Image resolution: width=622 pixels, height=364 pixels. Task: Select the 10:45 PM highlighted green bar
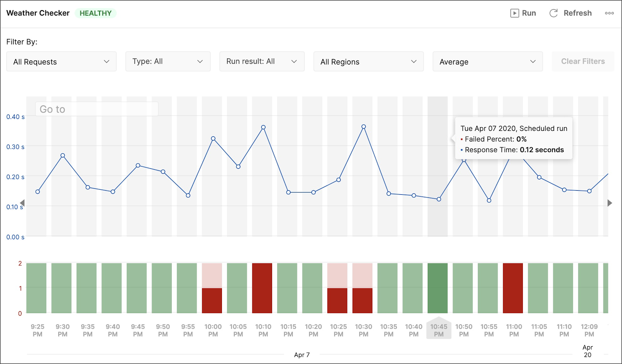click(438, 288)
